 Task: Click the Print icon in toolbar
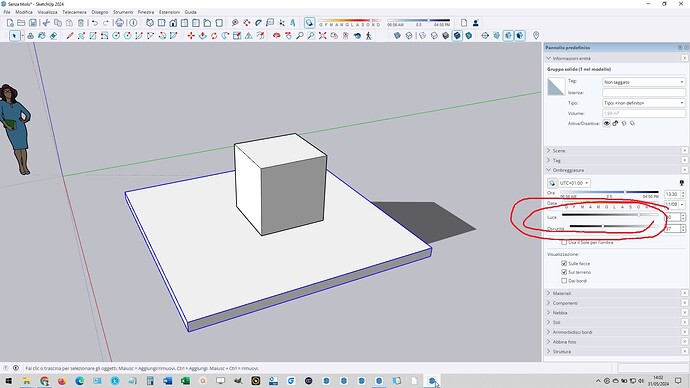pos(119,23)
